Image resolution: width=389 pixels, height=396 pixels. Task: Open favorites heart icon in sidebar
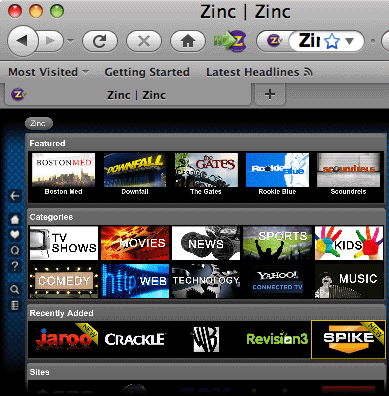coord(14,235)
